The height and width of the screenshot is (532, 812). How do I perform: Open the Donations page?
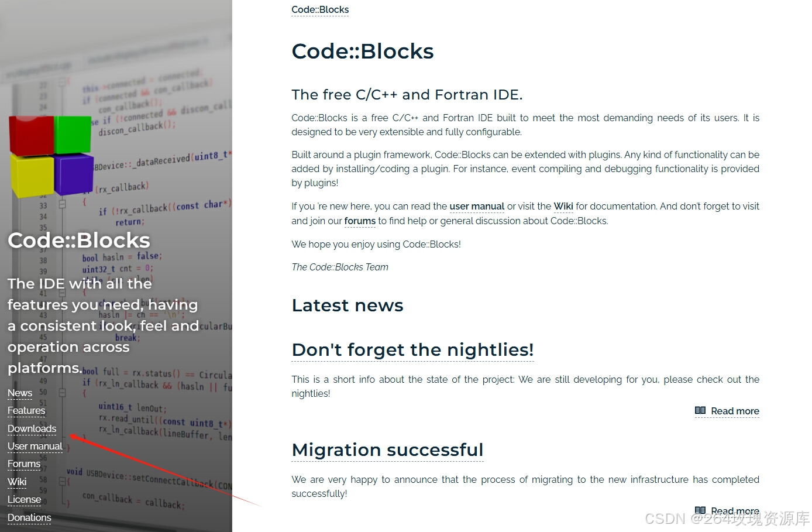29,518
